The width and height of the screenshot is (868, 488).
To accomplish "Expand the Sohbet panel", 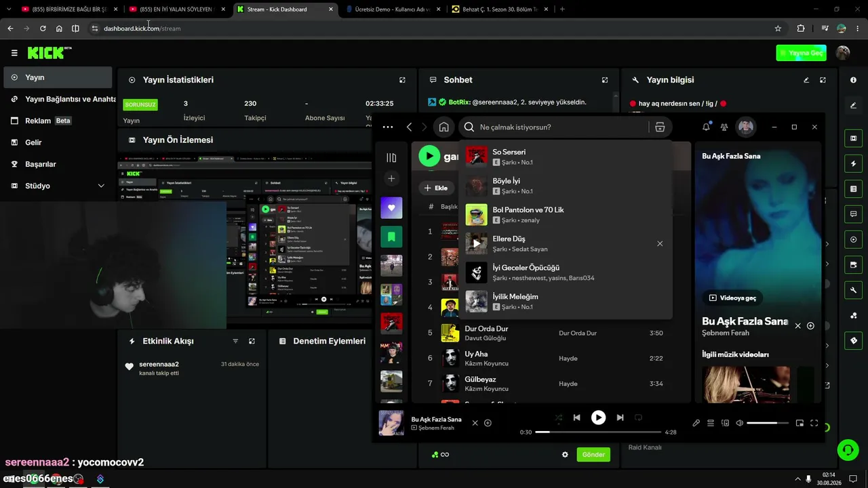I will [605, 80].
